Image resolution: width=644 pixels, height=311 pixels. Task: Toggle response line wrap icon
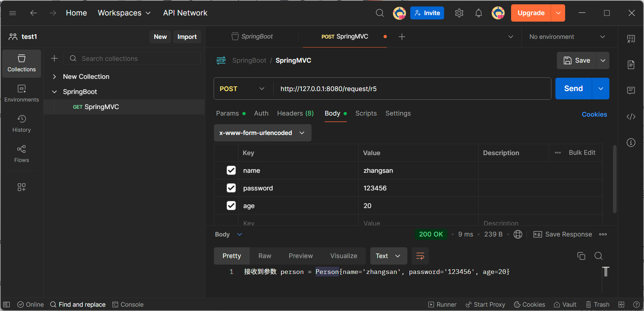click(420, 256)
